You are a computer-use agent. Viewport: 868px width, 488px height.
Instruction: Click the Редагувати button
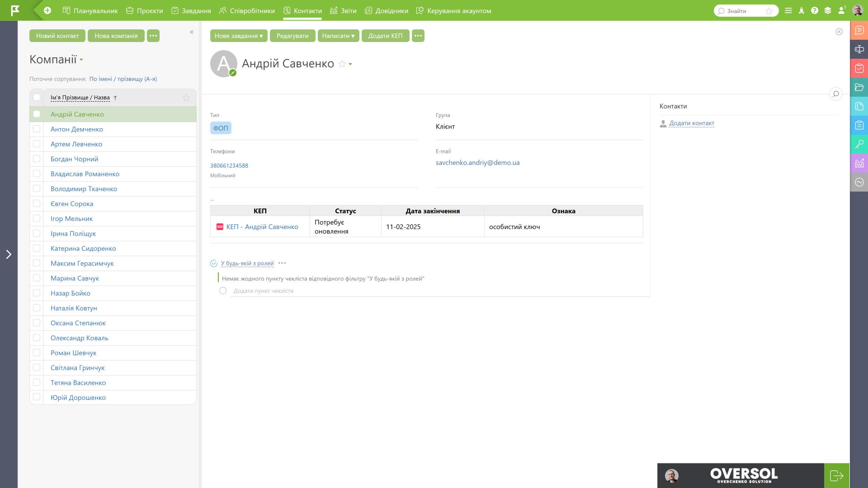292,36
